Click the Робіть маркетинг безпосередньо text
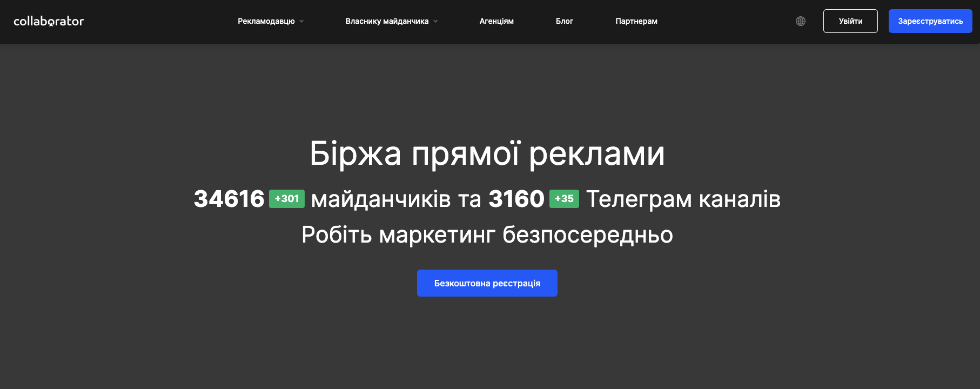 click(487, 235)
